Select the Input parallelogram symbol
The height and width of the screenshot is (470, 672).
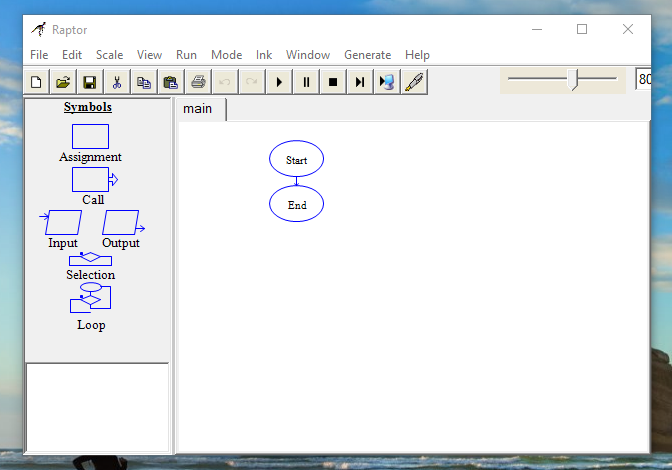tap(61, 222)
